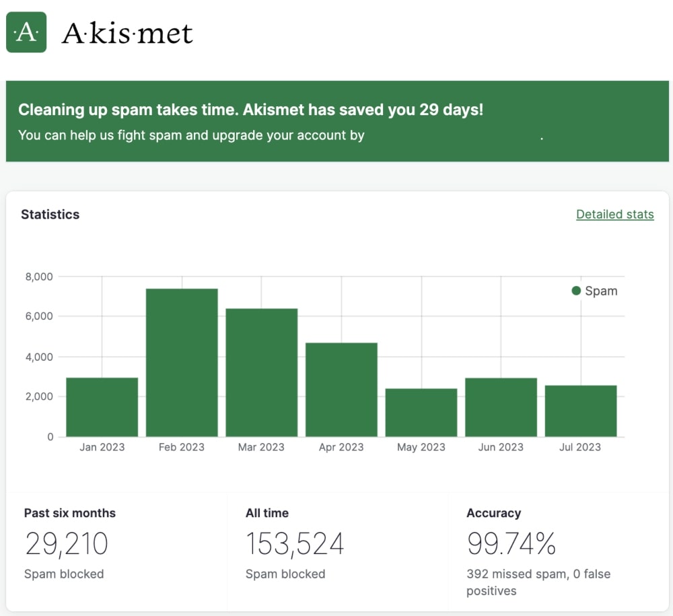Screen dimensions: 673x616
Task: Click the saved you 29 days headline
Action: click(250, 110)
